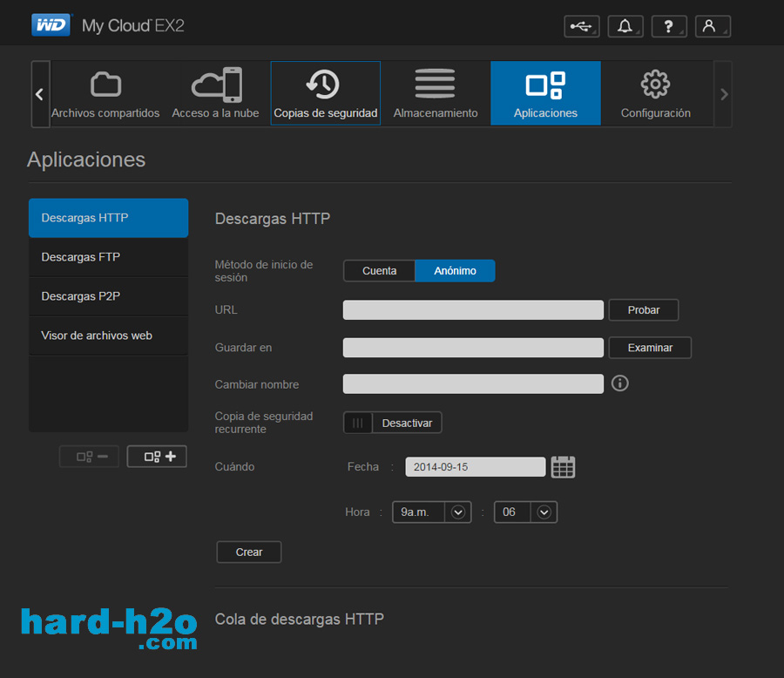Open the hour dropdown showing 9a.m.
The width and height of the screenshot is (784, 678).
(432, 512)
